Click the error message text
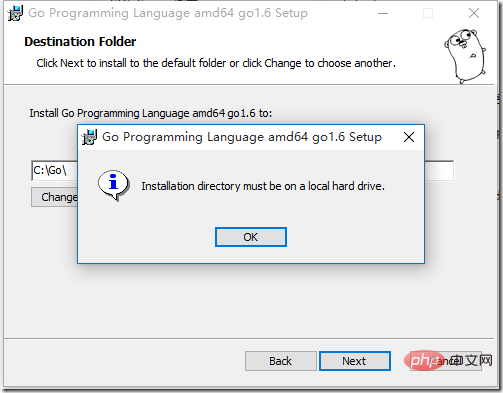The image size is (503, 393). click(x=263, y=186)
